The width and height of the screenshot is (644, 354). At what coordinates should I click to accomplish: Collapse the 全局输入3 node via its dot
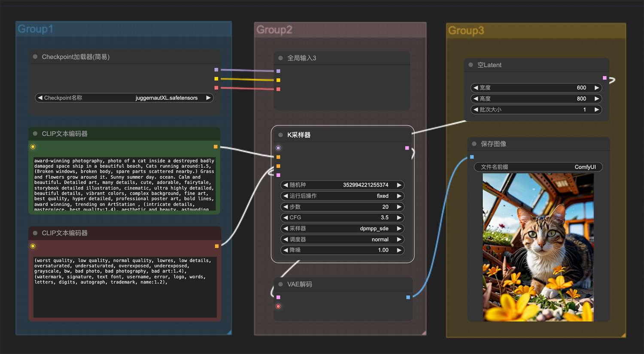[281, 58]
